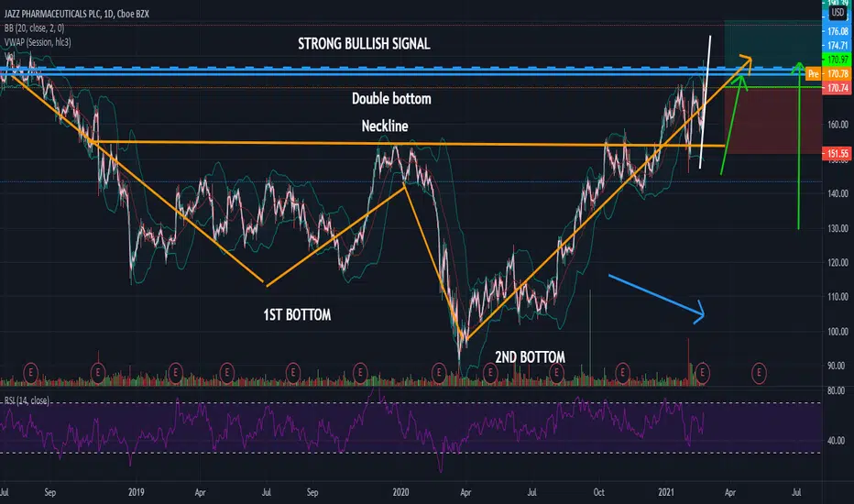
Task: Click the last earnings E marker on price data
Action: (x=703, y=373)
